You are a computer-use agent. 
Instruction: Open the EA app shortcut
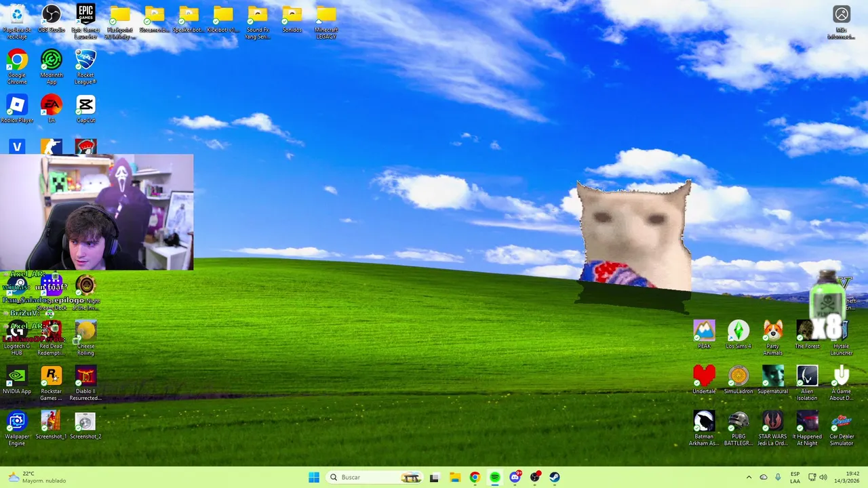point(52,108)
